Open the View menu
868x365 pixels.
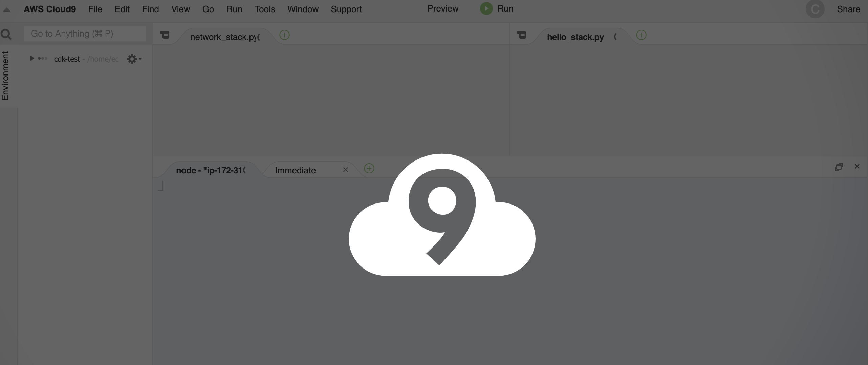pos(180,9)
